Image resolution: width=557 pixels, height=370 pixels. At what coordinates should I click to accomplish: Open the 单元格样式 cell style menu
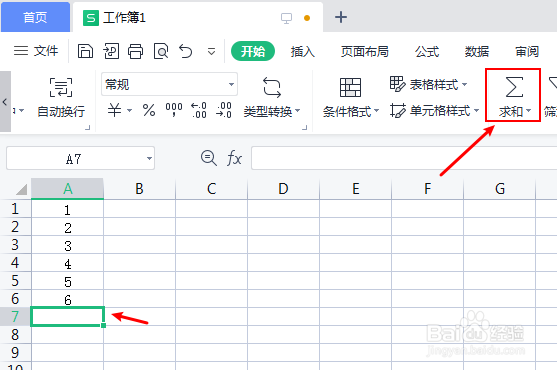pos(434,111)
